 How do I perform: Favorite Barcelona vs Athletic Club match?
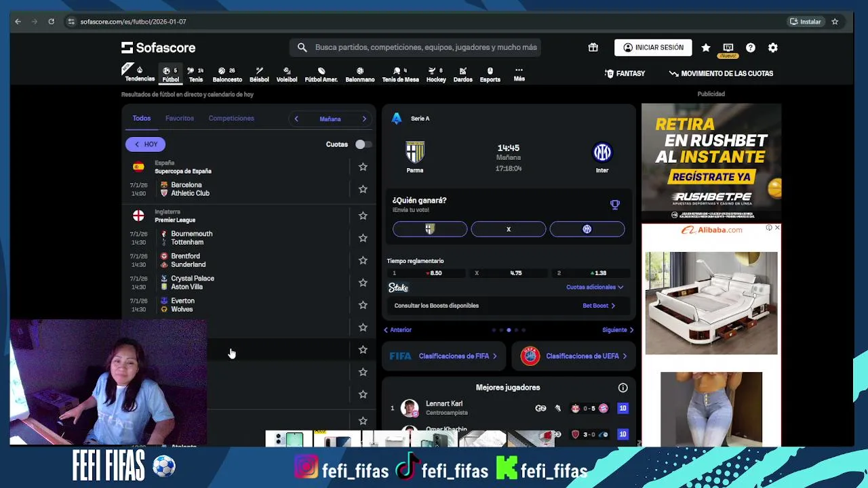coord(363,189)
